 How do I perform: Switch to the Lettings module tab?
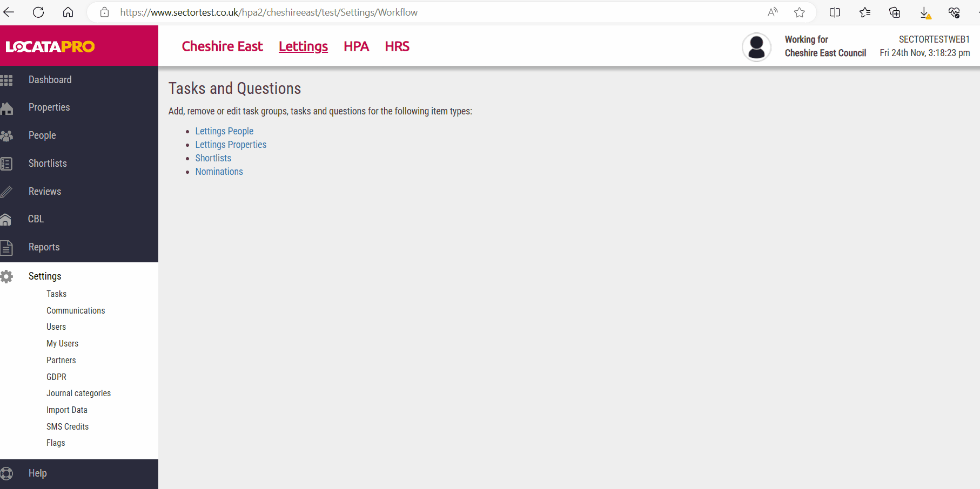click(x=303, y=46)
